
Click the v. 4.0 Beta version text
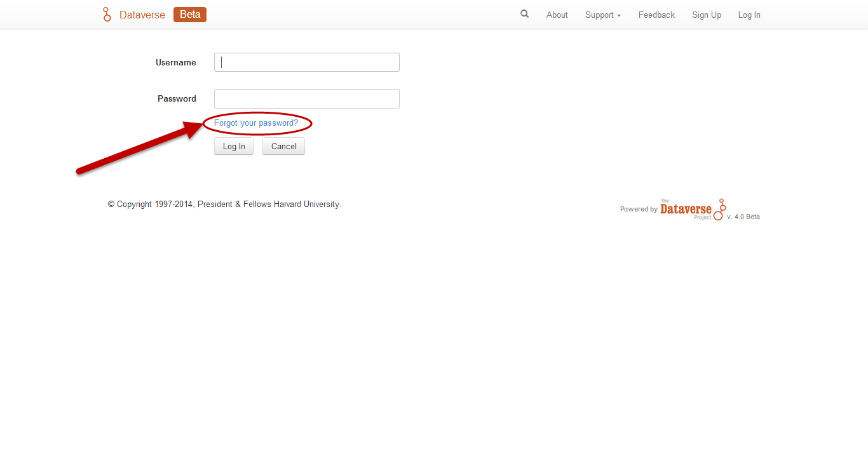tap(743, 217)
